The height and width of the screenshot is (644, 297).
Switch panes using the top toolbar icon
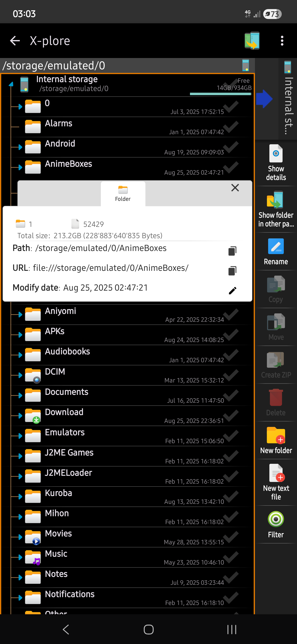click(252, 41)
